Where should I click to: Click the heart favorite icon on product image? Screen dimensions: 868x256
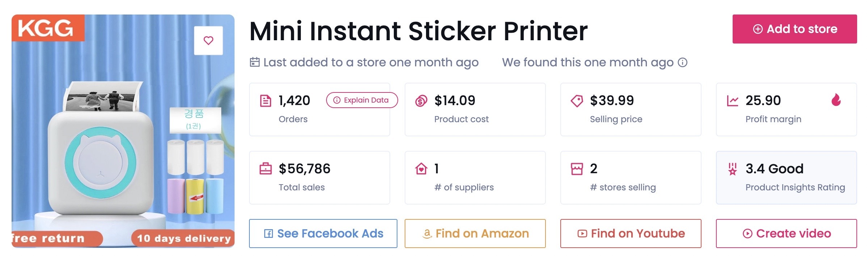[208, 40]
